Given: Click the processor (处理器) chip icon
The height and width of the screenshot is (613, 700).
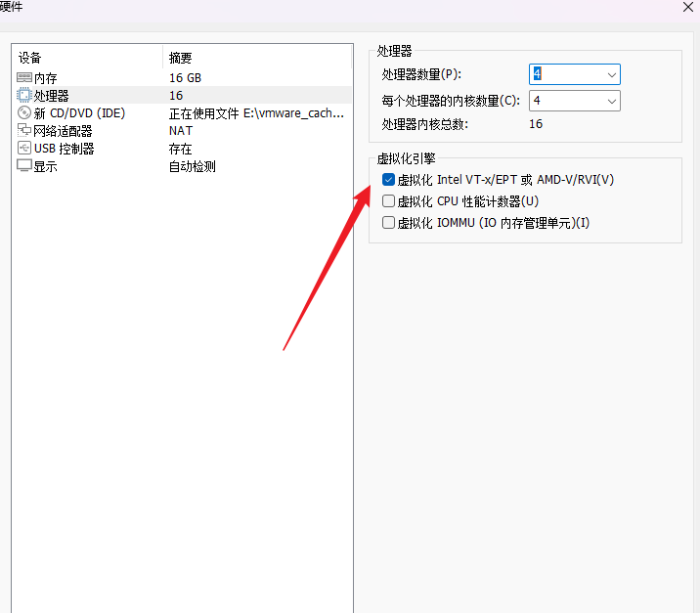Looking at the screenshot, I should point(24,95).
